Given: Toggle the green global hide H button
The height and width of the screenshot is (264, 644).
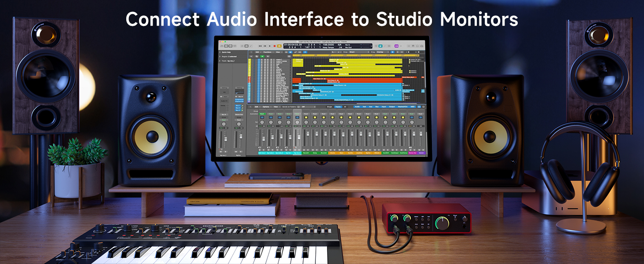Looking at the screenshot, I should [x=262, y=56].
